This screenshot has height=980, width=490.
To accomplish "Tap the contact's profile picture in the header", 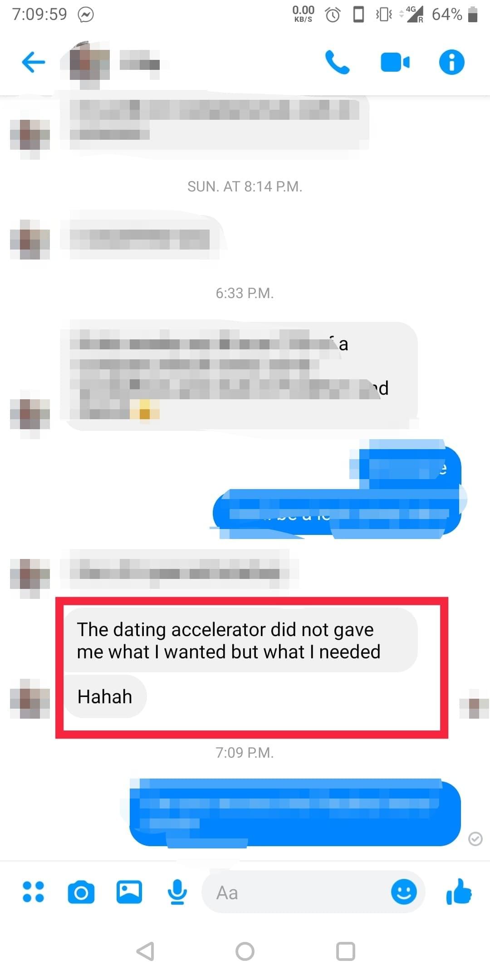I will pos(89,63).
